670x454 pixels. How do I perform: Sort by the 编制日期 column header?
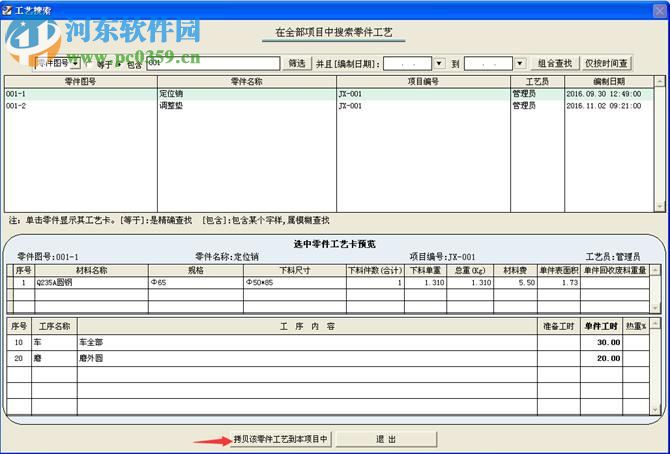click(609, 81)
